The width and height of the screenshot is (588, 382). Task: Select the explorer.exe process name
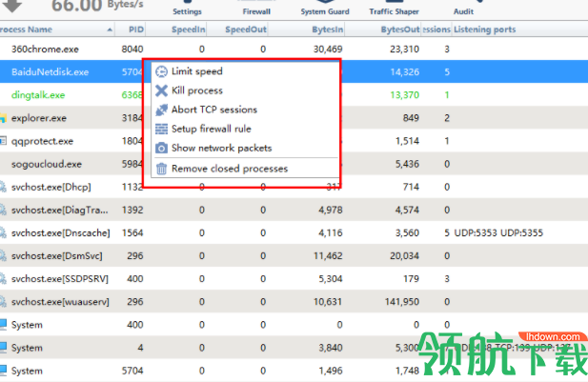click(x=39, y=118)
